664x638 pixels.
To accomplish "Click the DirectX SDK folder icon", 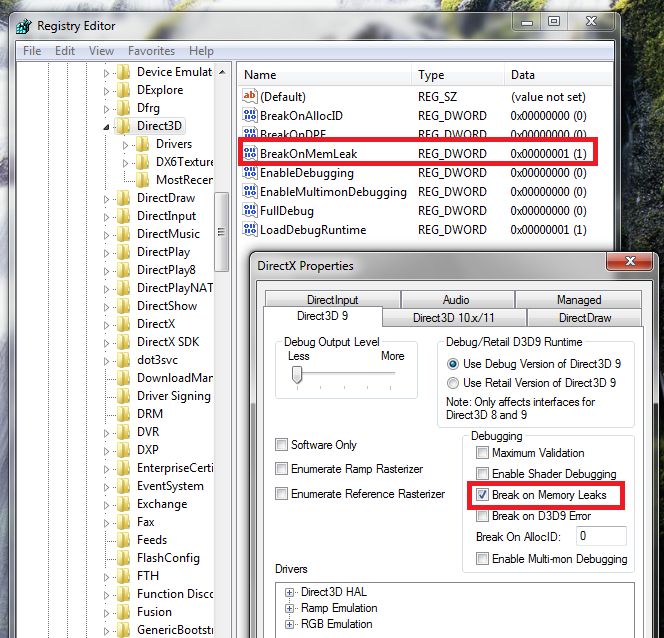I will pyautogui.click(x=124, y=342).
